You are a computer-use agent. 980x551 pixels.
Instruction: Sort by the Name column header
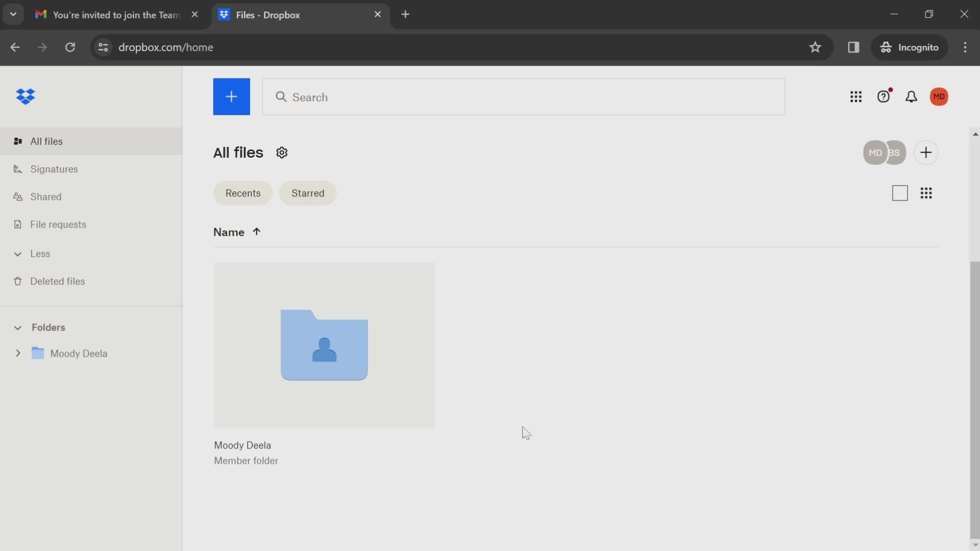point(229,232)
